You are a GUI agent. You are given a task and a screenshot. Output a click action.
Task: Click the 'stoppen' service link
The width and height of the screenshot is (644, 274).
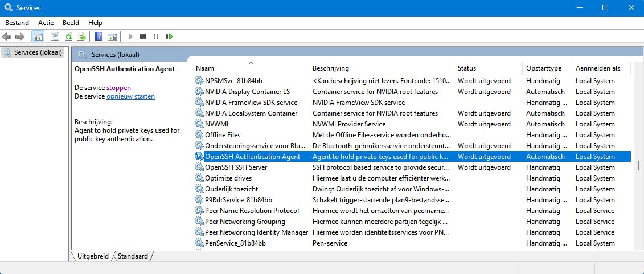point(118,88)
